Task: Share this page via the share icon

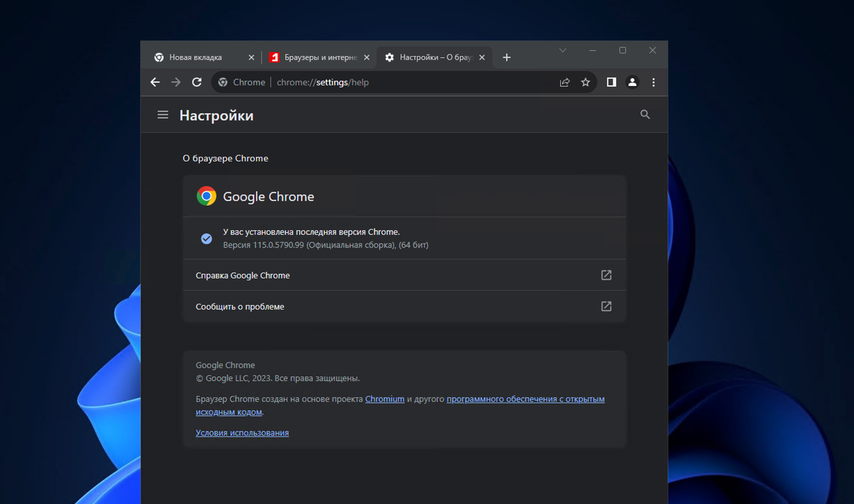Action: click(x=565, y=82)
